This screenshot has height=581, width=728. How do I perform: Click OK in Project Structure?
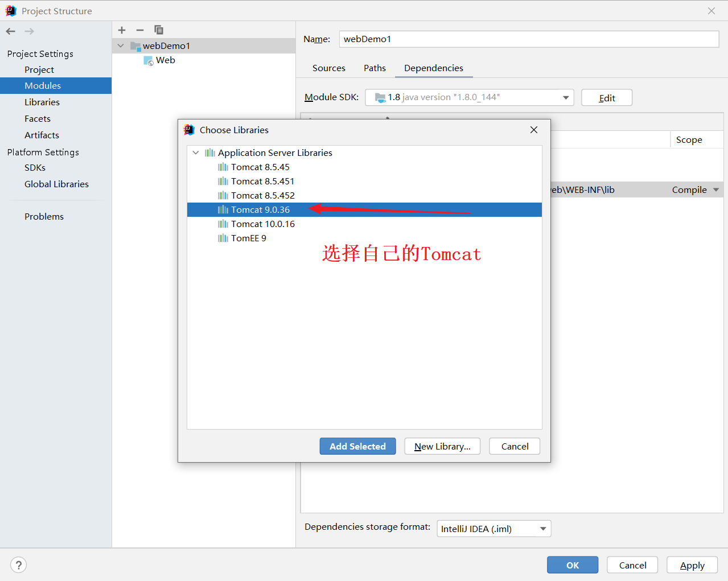(573, 565)
